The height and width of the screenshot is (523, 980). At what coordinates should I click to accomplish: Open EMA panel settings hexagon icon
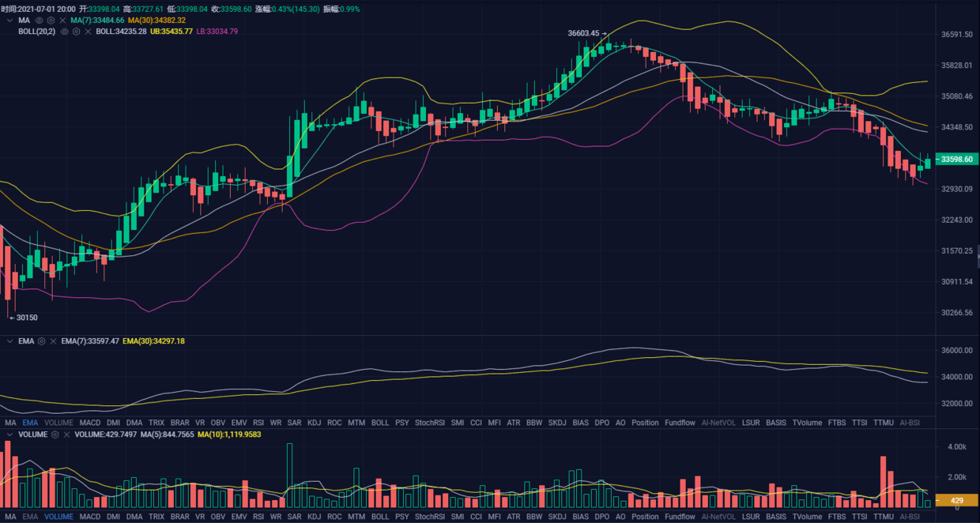coord(41,341)
